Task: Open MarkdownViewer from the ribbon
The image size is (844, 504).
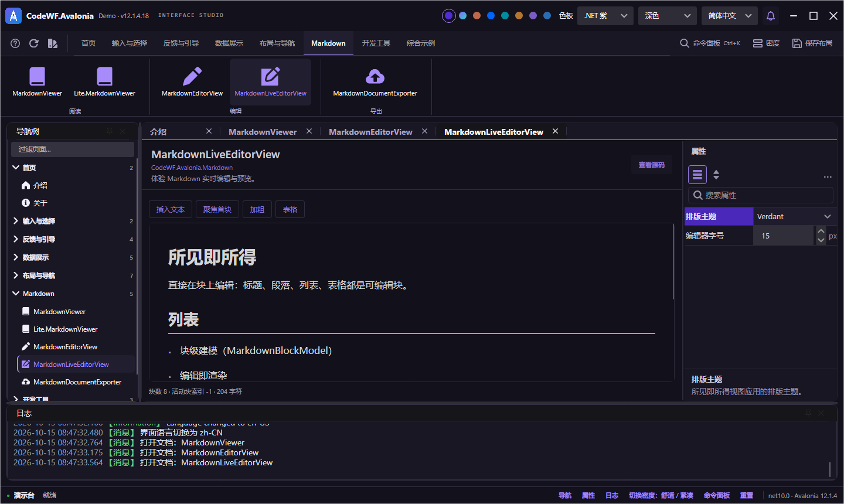Action: pyautogui.click(x=37, y=81)
